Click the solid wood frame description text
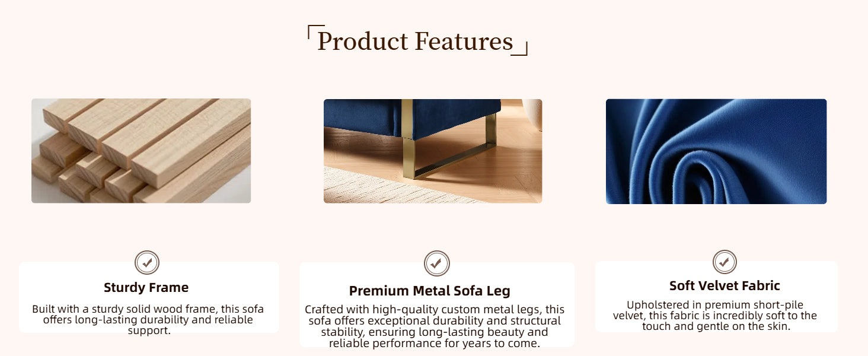868x356 pixels. click(x=148, y=320)
